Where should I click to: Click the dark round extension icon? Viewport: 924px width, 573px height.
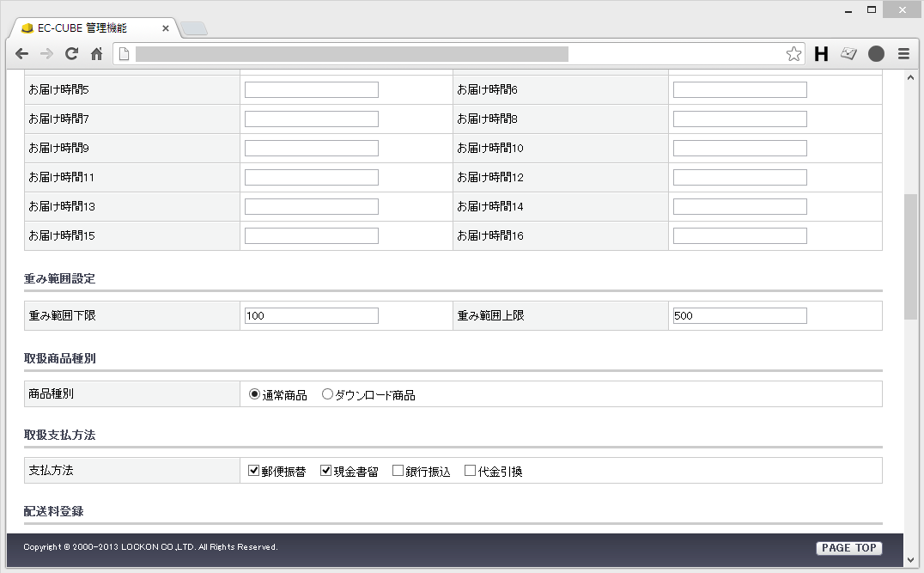876,54
